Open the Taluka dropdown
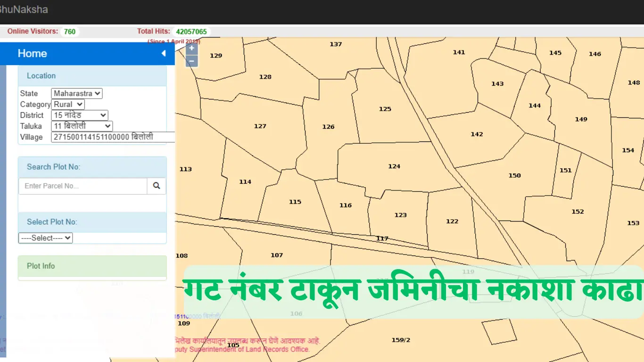The width and height of the screenshot is (644, 362). (82, 126)
